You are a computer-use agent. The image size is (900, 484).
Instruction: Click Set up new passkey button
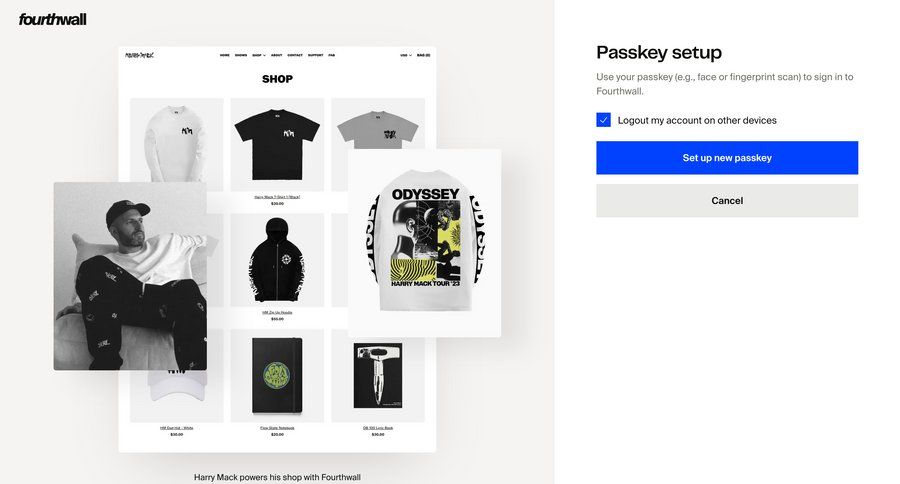coord(727,158)
